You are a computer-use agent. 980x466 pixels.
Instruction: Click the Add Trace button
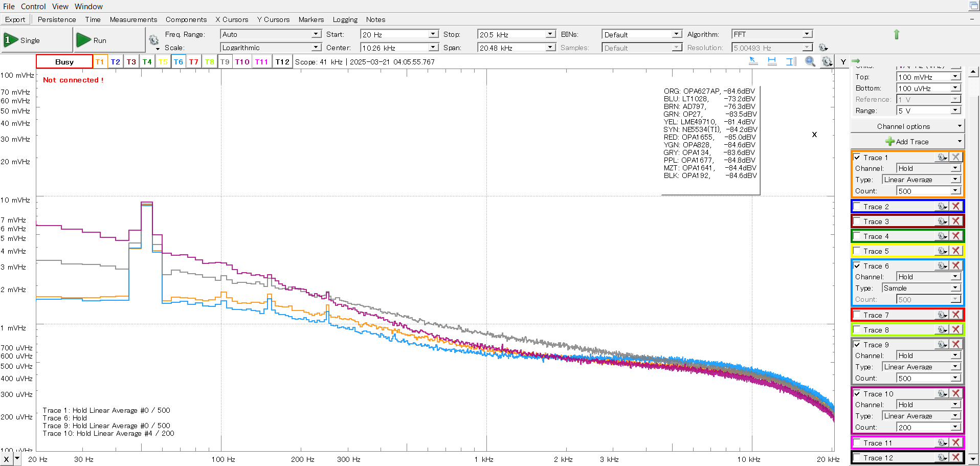pos(907,142)
